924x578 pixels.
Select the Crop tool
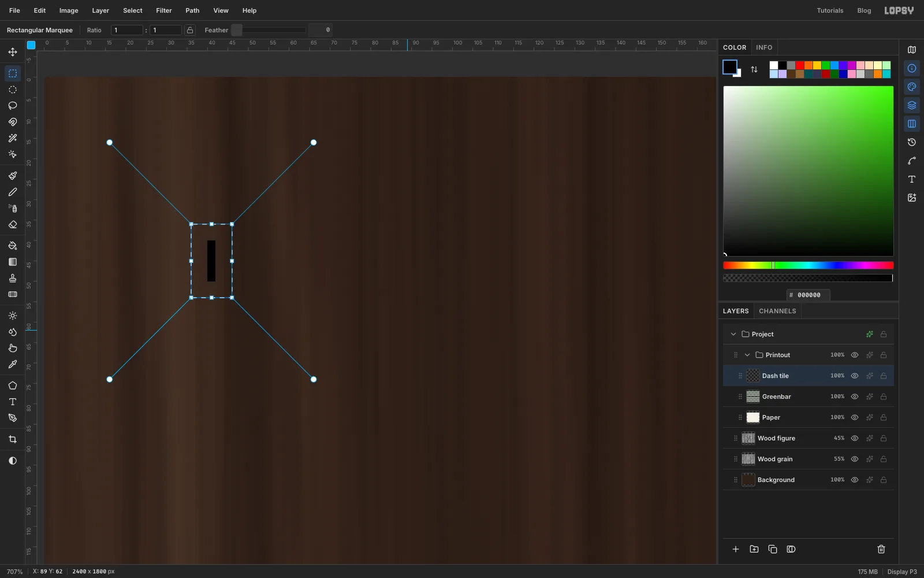(13, 440)
